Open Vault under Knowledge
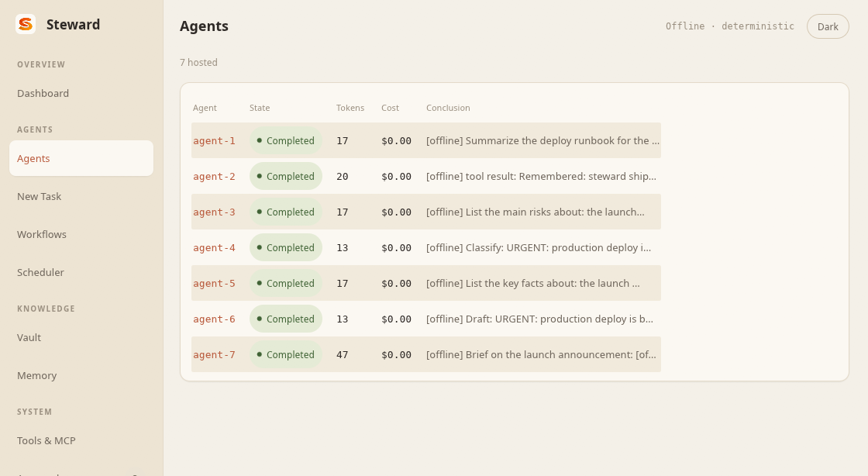The image size is (868, 476). (x=81, y=338)
